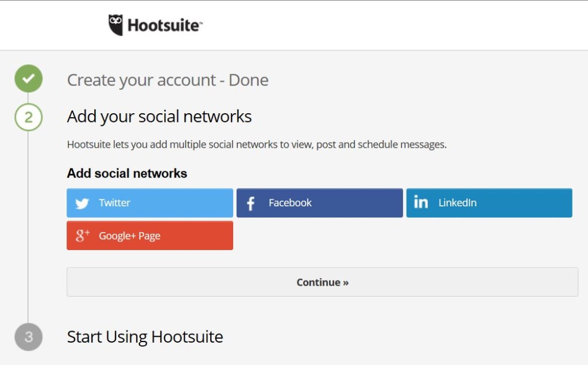Click the Hootsuite owl logo icon
This screenshot has width=588, height=365.
(x=115, y=25)
